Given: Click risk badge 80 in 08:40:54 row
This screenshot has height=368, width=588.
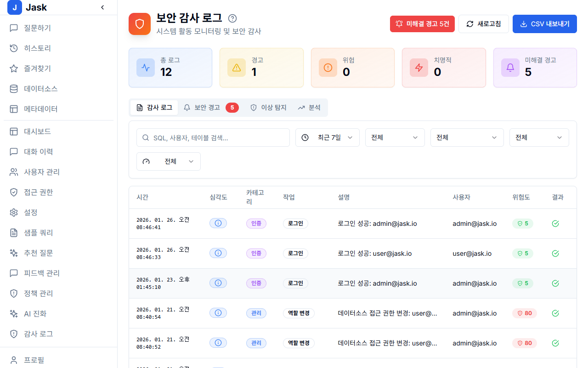Looking at the screenshot, I should (x=525, y=313).
